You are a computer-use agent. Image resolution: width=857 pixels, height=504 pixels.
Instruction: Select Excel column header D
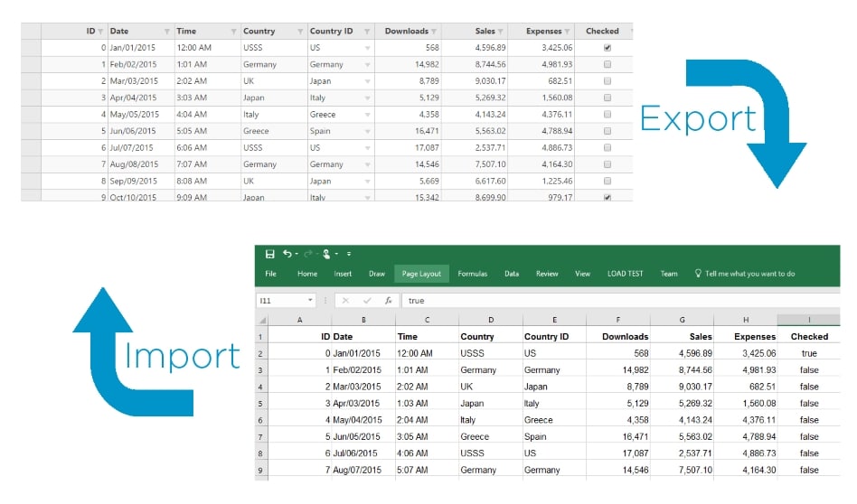coord(491,320)
